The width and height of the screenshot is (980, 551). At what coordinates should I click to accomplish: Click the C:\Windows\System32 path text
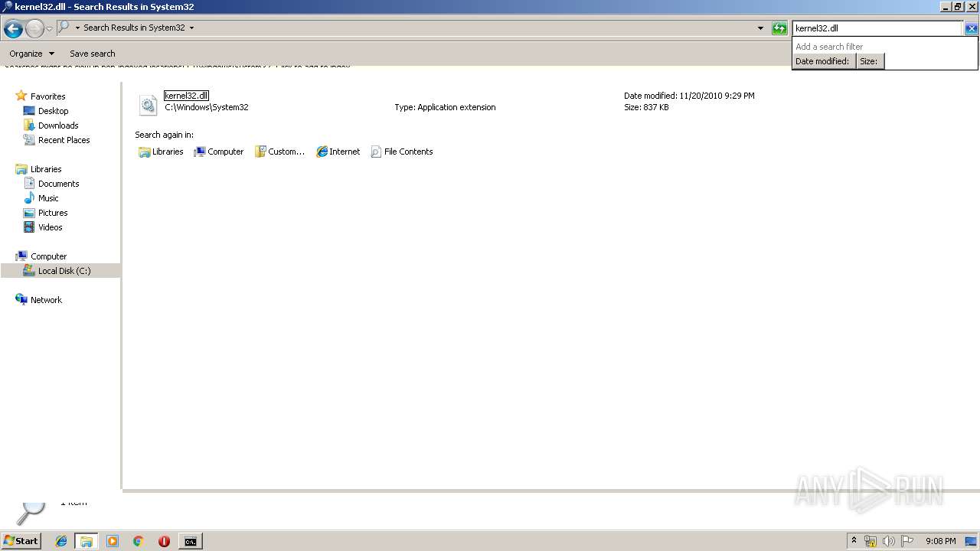(207, 107)
